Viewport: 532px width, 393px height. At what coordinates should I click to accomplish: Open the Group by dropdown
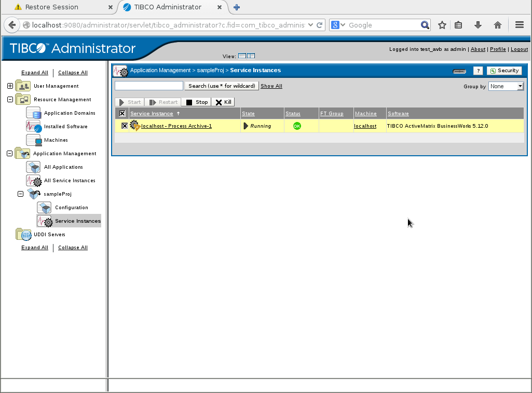click(506, 86)
